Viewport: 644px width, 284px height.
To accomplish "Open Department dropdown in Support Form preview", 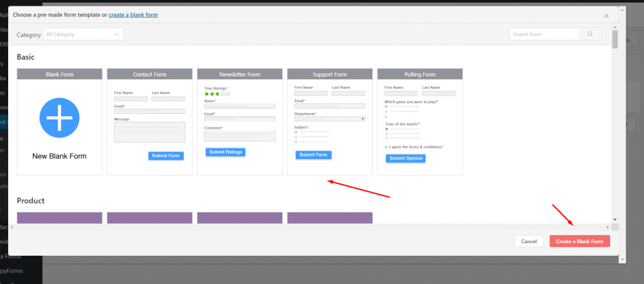I will (x=330, y=119).
